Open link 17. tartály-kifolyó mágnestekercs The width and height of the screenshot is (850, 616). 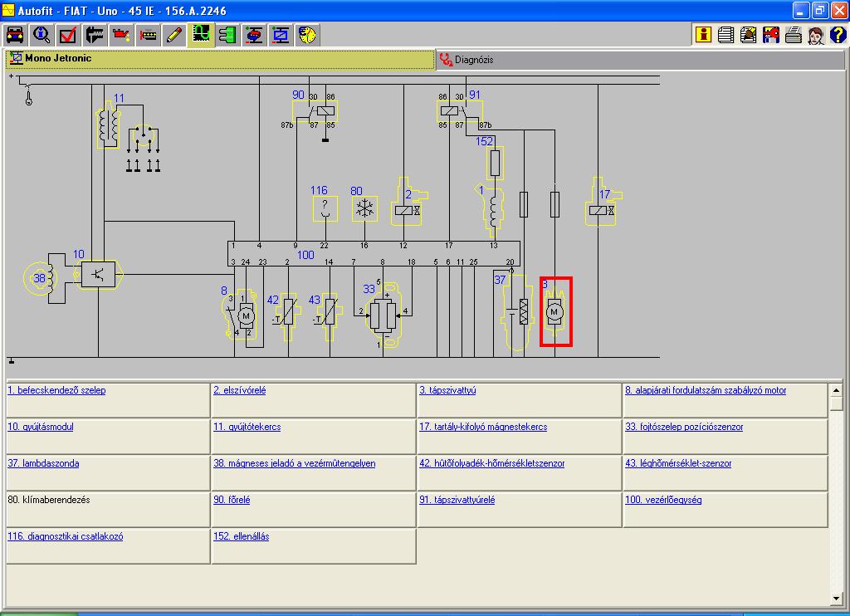click(483, 427)
